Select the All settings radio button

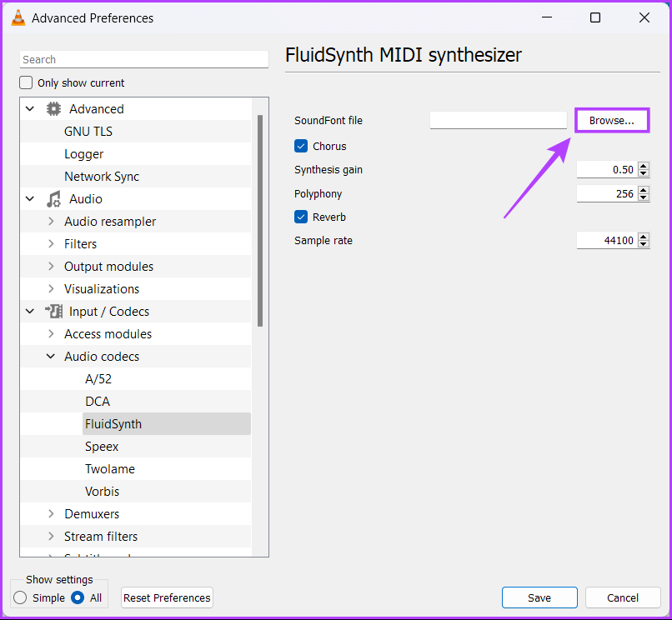[78, 597]
